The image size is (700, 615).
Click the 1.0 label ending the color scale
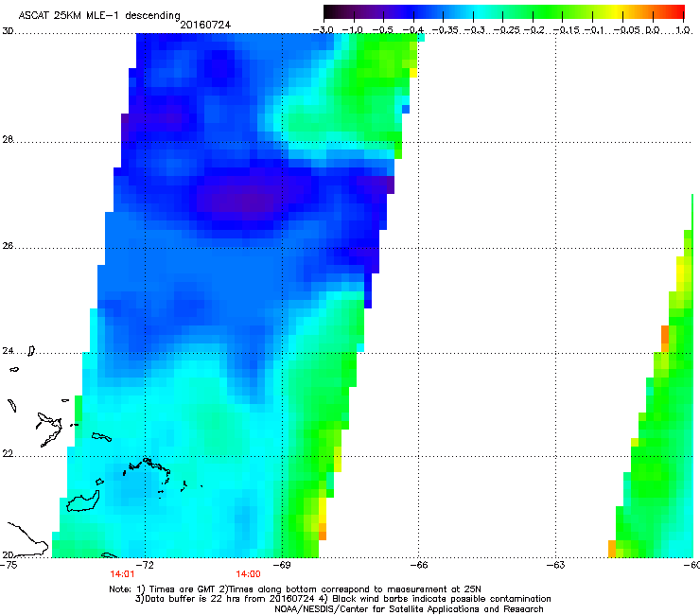tap(683, 30)
